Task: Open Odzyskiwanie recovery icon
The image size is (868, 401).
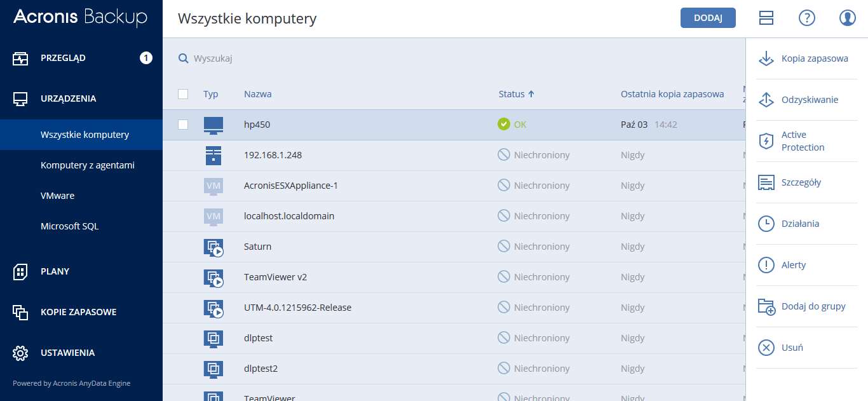Action: (x=766, y=100)
